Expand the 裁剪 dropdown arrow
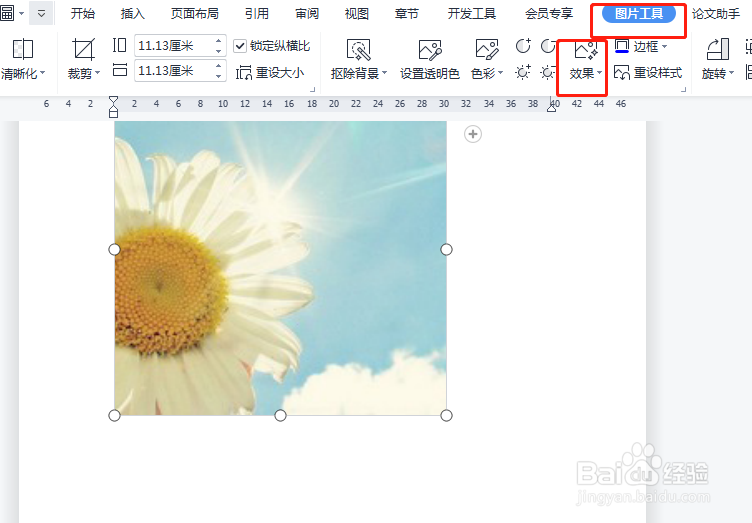Screen dimensions: 752x523 97,73
